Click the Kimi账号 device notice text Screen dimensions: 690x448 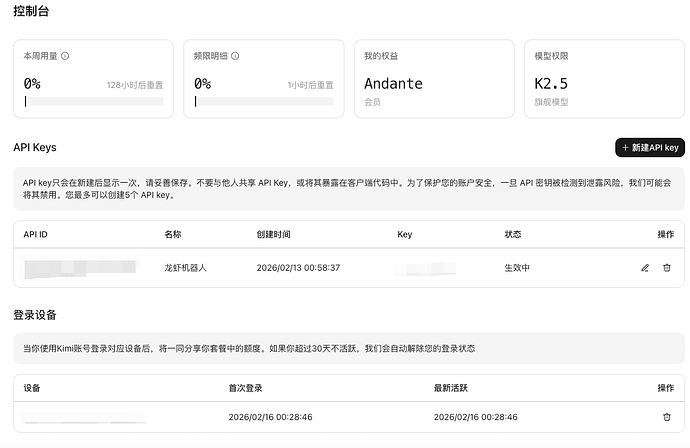point(249,349)
